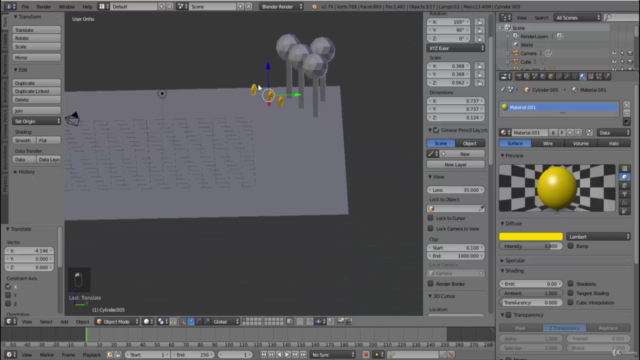This screenshot has width=640, height=360.
Task: Click the pin icon in properties breadcrumb
Action: click(x=503, y=90)
